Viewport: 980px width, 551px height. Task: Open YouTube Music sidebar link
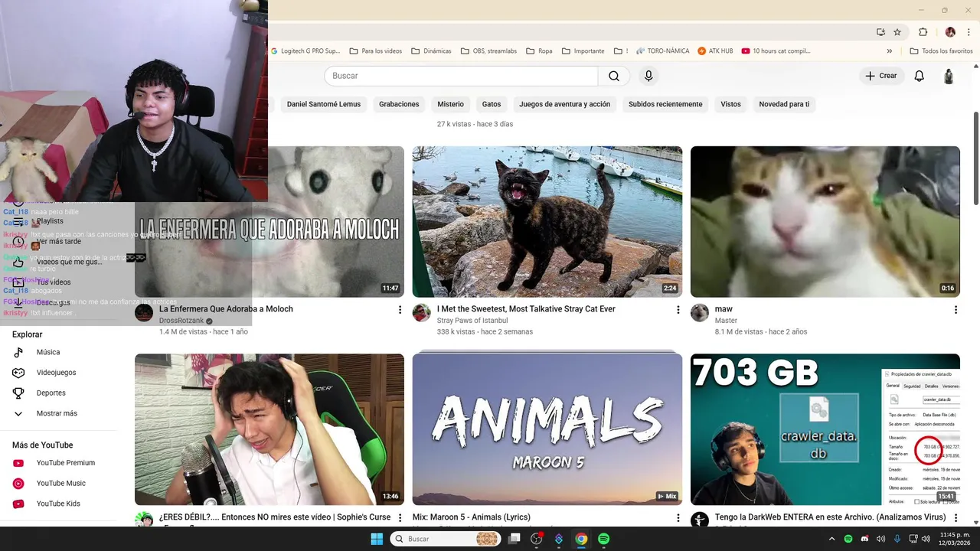point(61,484)
